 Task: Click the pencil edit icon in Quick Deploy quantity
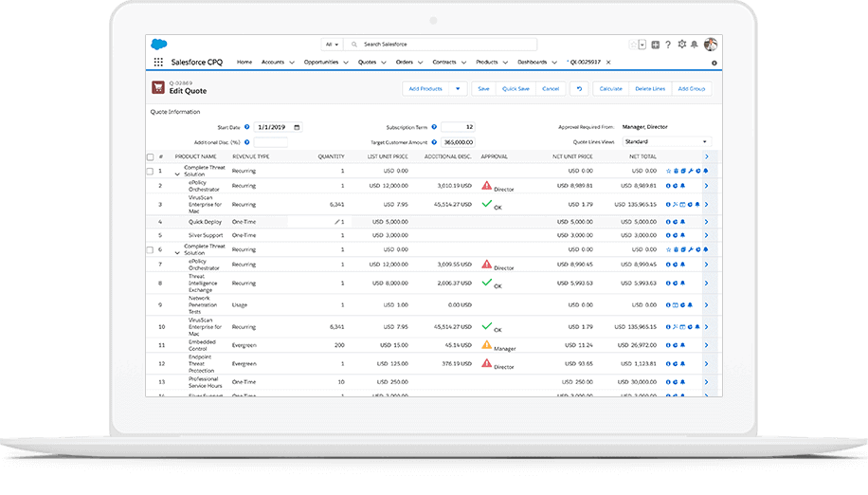click(336, 222)
